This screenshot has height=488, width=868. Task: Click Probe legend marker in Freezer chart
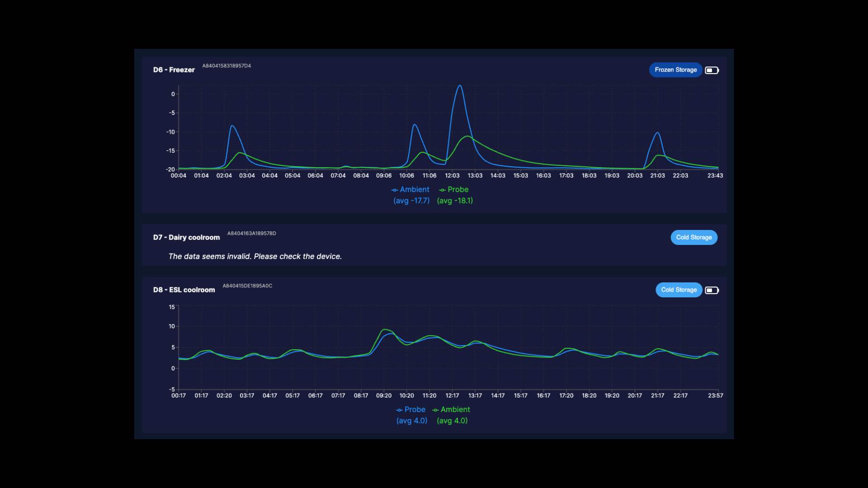442,190
